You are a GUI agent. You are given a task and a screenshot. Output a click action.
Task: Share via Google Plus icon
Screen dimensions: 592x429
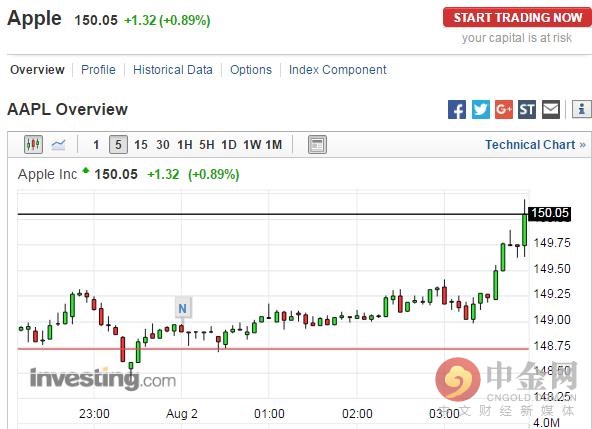click(504, 110)
